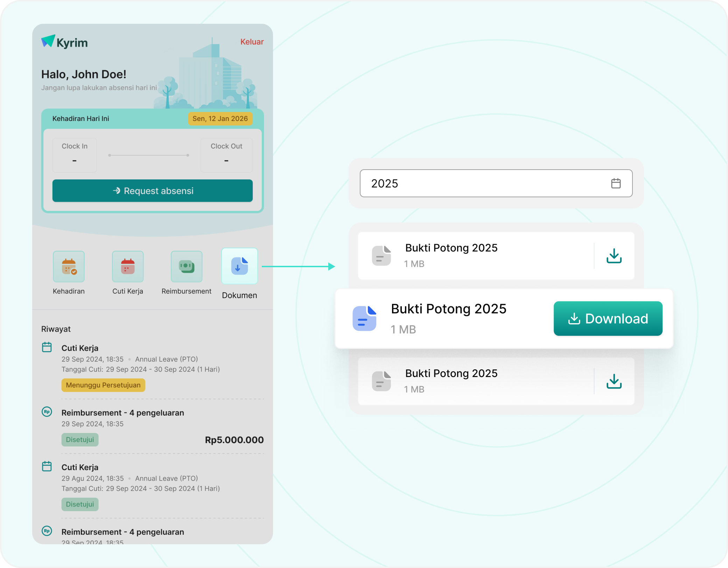Image resolution: width=728 pixels, height=568 pixels.
Task: Click the Keluar logout link
Action: coord(252,42)
